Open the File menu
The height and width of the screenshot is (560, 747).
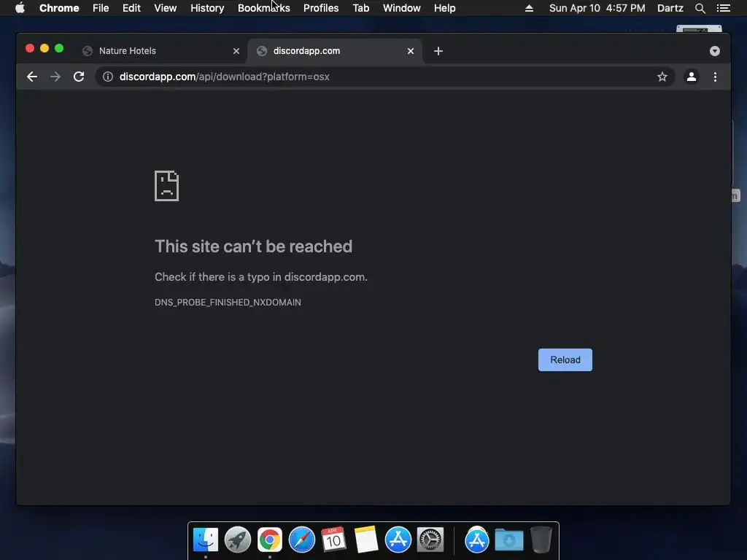click(101, 8)
